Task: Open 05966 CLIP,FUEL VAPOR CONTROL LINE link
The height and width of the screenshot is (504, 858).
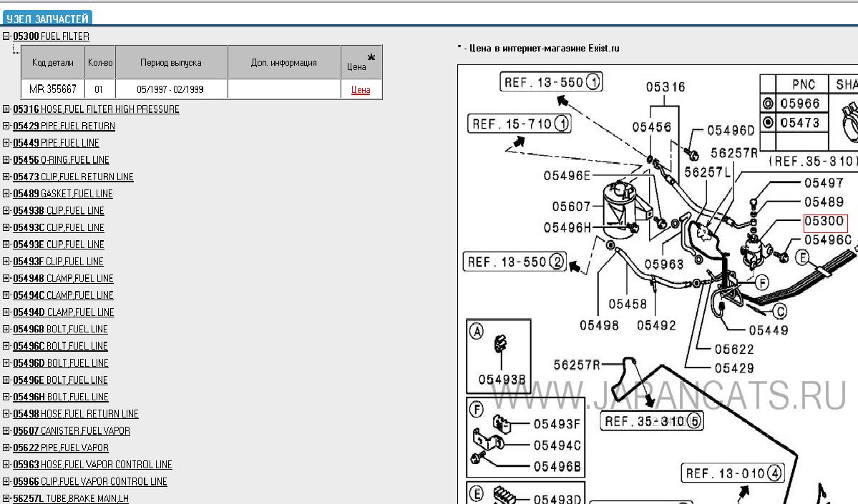Action: coord(90,482)
